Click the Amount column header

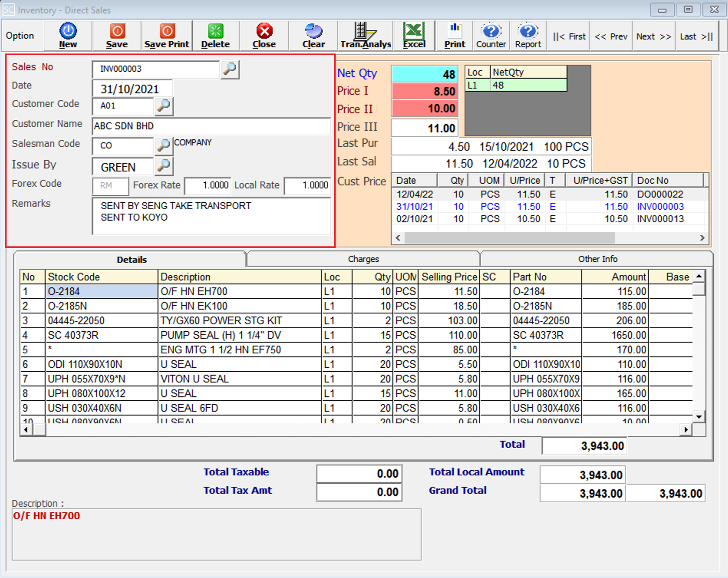click(615, 277)
